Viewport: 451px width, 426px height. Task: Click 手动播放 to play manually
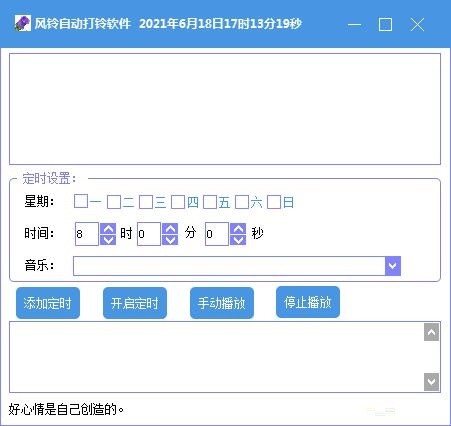coord(222,303)
